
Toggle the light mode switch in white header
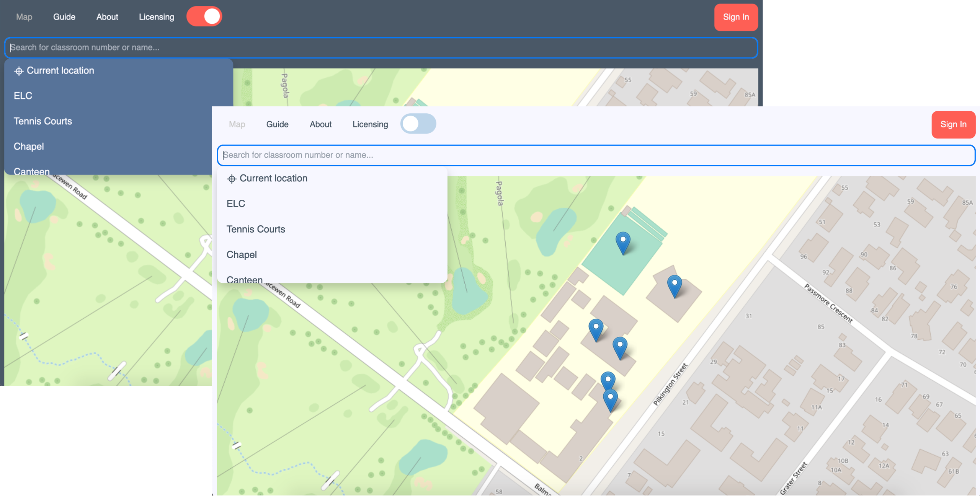[418, 124]
